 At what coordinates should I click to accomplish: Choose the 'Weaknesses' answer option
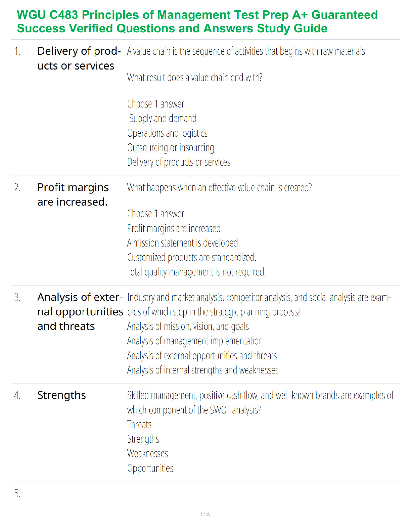point(147,453)
